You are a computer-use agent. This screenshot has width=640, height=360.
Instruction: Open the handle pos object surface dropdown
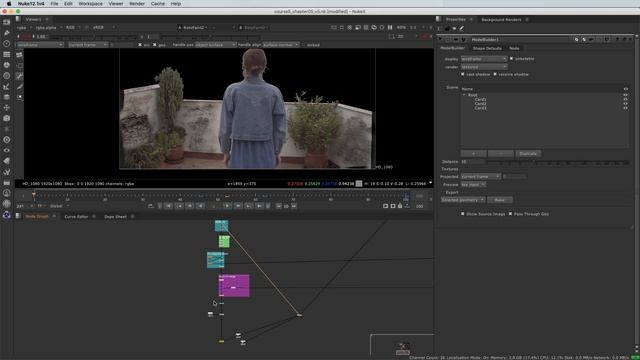(x=216, y=44)
